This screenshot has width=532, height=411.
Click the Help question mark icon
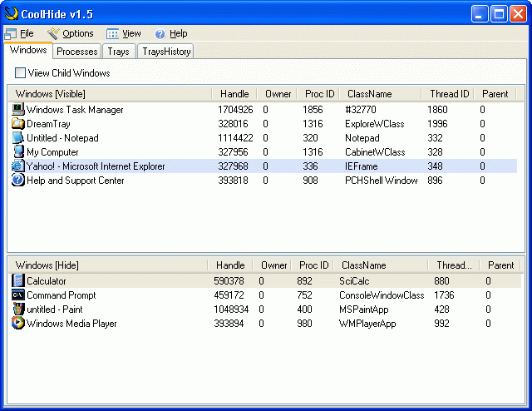[160, 34]
